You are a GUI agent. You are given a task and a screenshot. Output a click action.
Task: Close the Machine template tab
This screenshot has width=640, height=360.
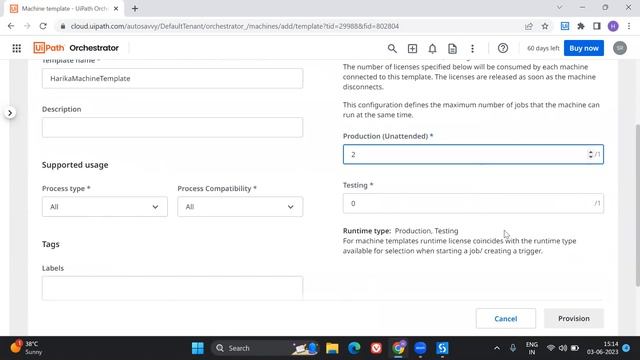(x=116, y=9)
